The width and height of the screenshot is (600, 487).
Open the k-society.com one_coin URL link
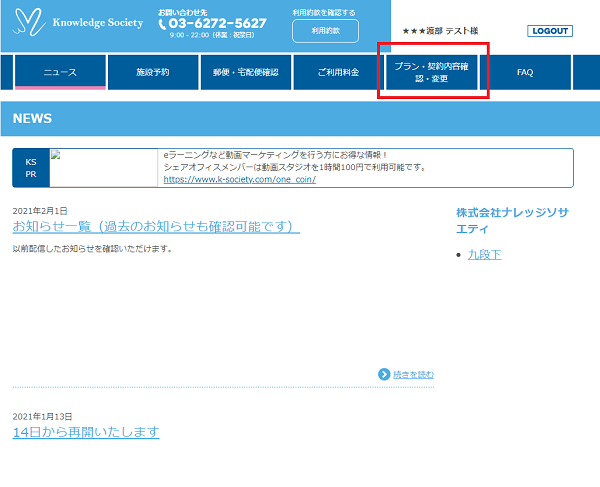239,180
